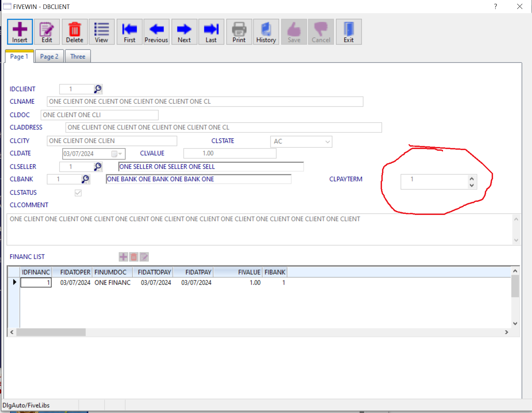Navigate to the Previous record
Image resolution: width=532 pixels, height=413 pixels.
point(157,32)
